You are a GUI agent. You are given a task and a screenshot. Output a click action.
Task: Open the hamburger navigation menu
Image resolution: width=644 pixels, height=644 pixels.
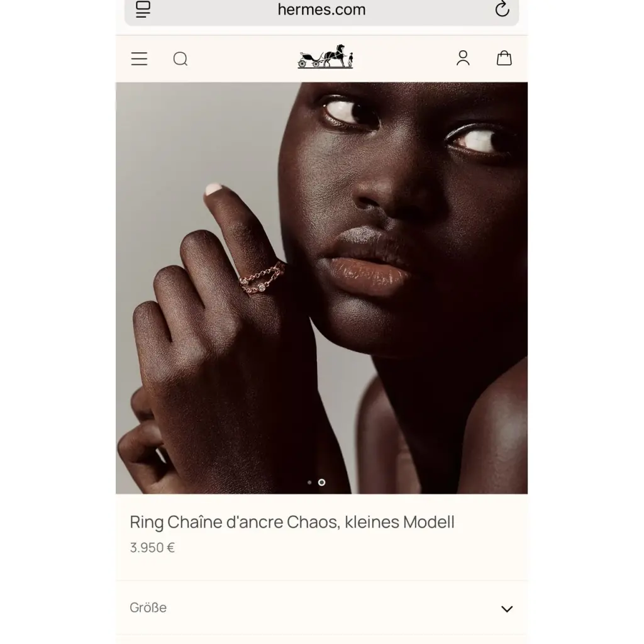point(139,58)
